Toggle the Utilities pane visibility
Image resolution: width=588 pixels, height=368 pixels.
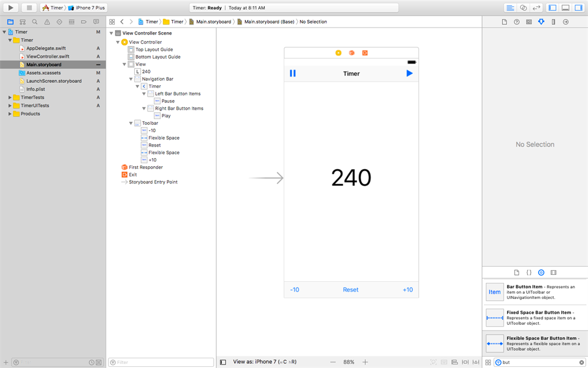point(579,7)
